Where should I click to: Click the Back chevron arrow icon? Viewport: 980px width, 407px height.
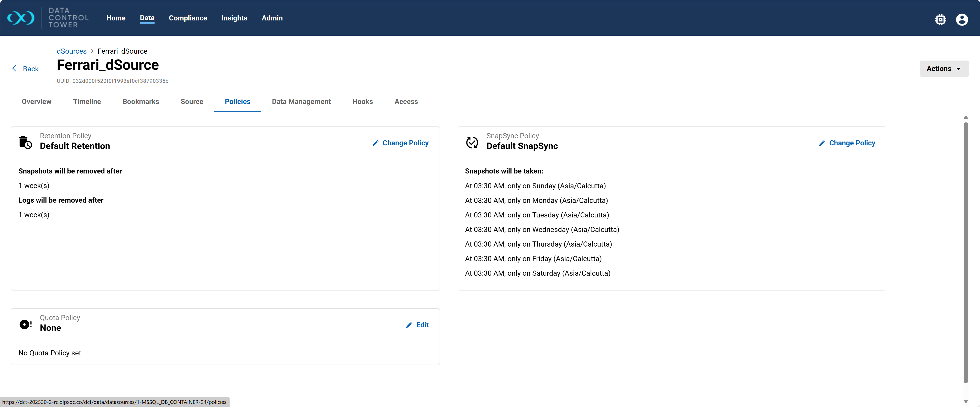[x=14, y=68]
